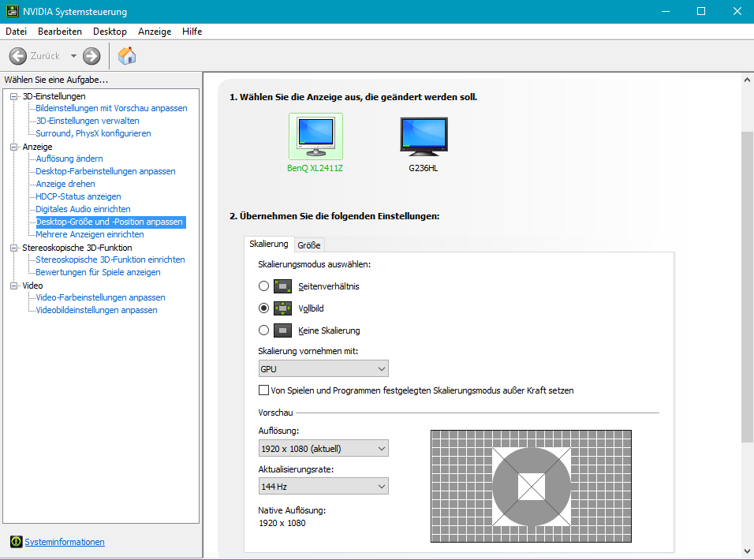Open 3D-Einstellungen verwalten
The image size is (754, 560).
coord(88,121)
